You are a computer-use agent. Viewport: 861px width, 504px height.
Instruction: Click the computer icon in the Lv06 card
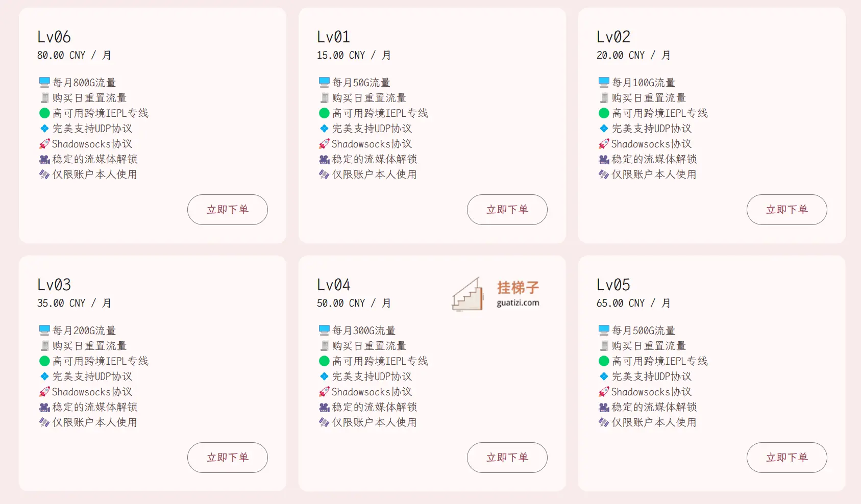[x=44, y=82]
